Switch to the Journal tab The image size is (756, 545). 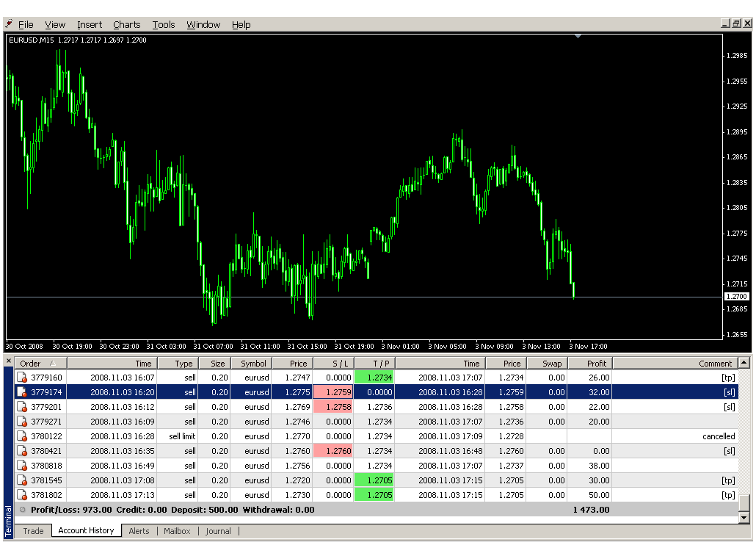pyautogui.click(x=218, y=531)
